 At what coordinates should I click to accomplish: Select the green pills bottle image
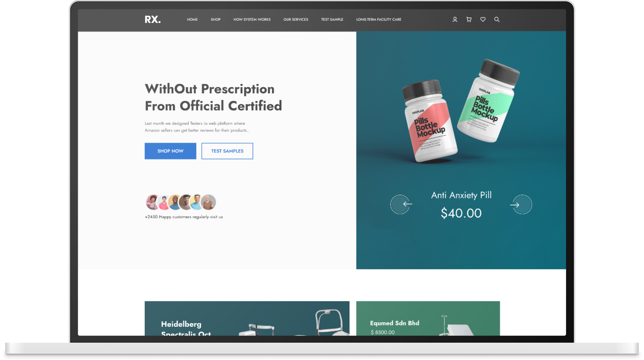(488, 101)
